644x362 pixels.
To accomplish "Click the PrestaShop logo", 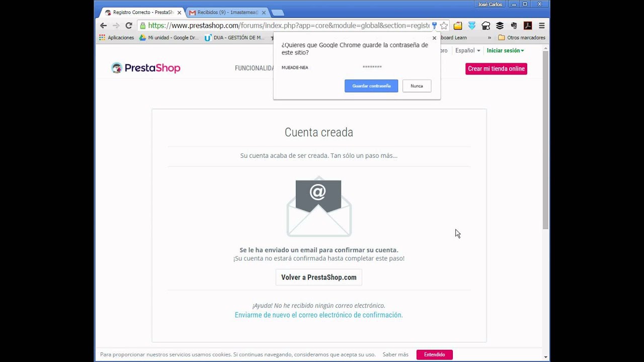I will coord(145,68).
